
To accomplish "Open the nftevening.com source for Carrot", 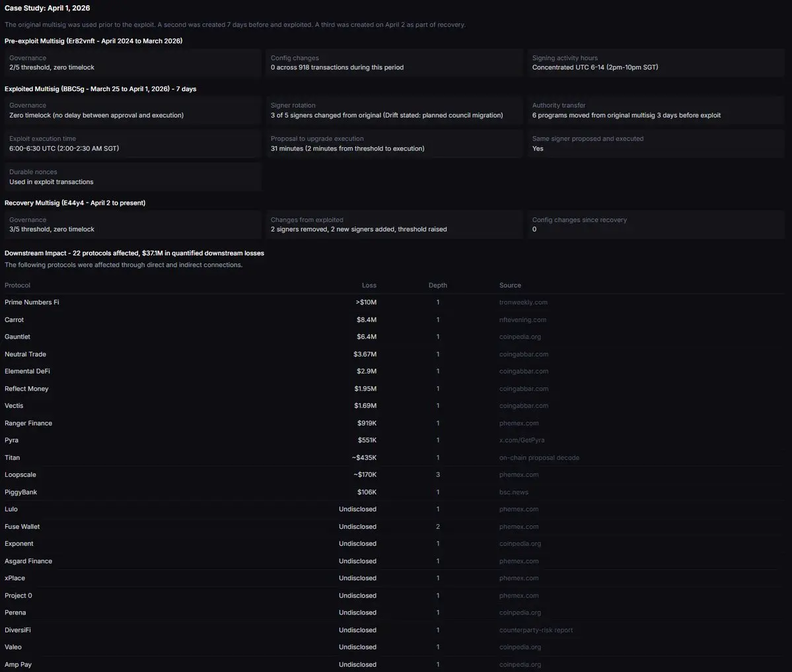I will (522, 319).
